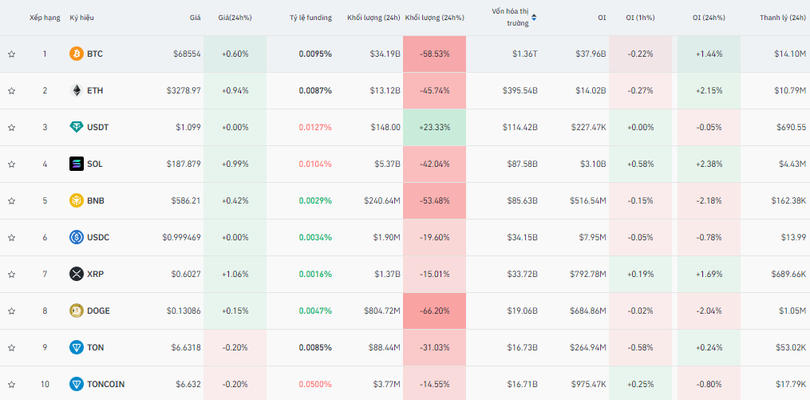The image size is (810, 400).
Task: Click the Xếp hạng column header
Action: 45,18
